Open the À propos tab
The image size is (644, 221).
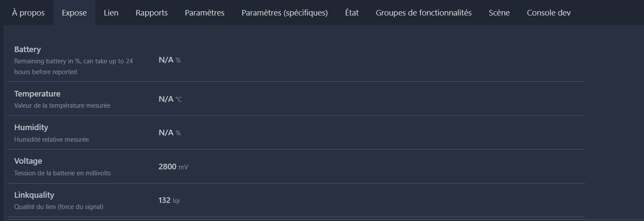(28, 13)
